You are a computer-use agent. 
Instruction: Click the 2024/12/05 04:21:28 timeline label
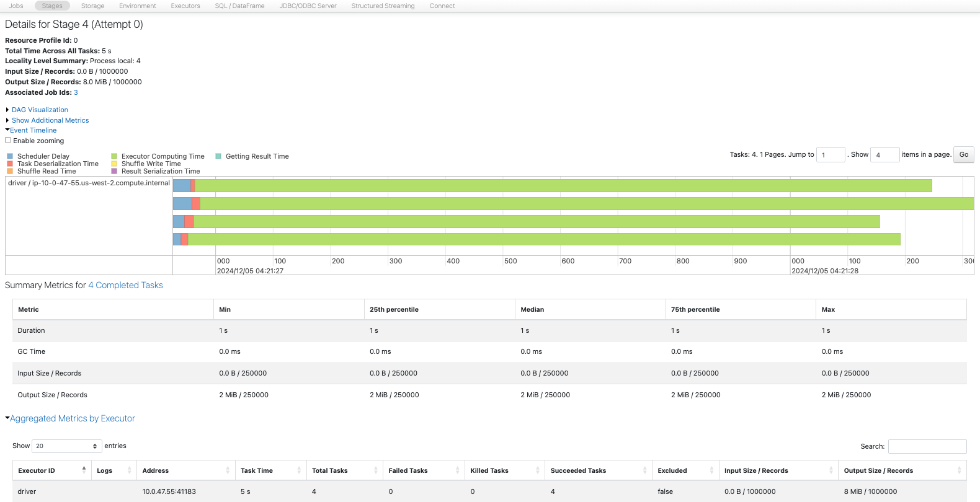point(825,271)
